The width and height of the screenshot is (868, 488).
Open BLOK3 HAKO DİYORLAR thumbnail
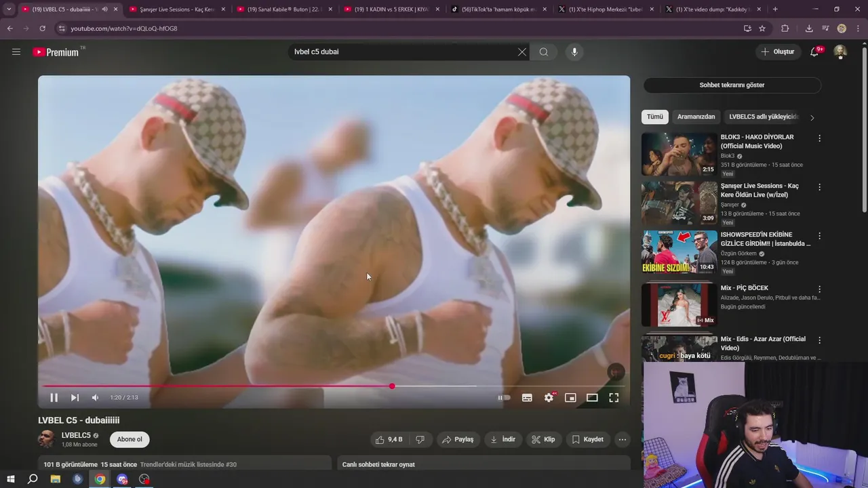point(679,155)
